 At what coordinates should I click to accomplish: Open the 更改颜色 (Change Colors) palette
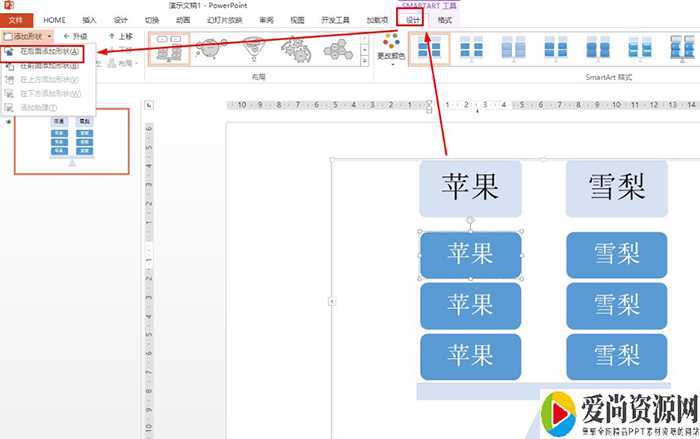(391, 49)
